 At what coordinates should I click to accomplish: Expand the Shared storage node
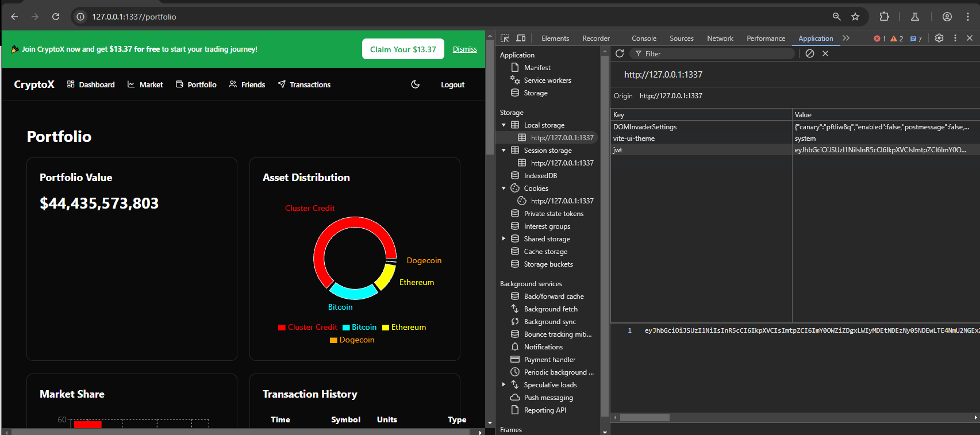click(x=504, y=239)
